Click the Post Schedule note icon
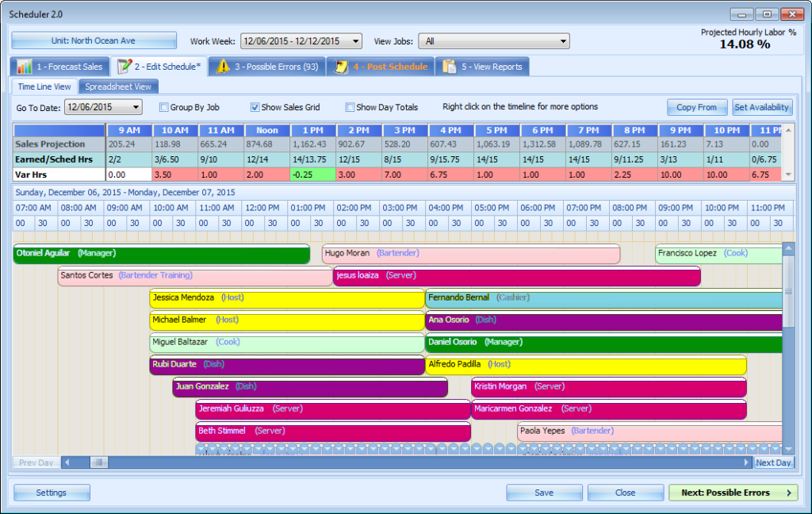The image size is (812, 514). 342,67
